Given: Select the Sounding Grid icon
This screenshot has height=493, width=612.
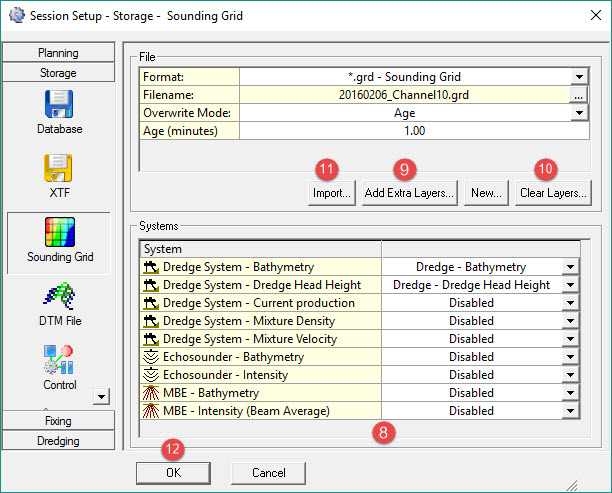Looking at the screenshot, I should click(59, 232).
